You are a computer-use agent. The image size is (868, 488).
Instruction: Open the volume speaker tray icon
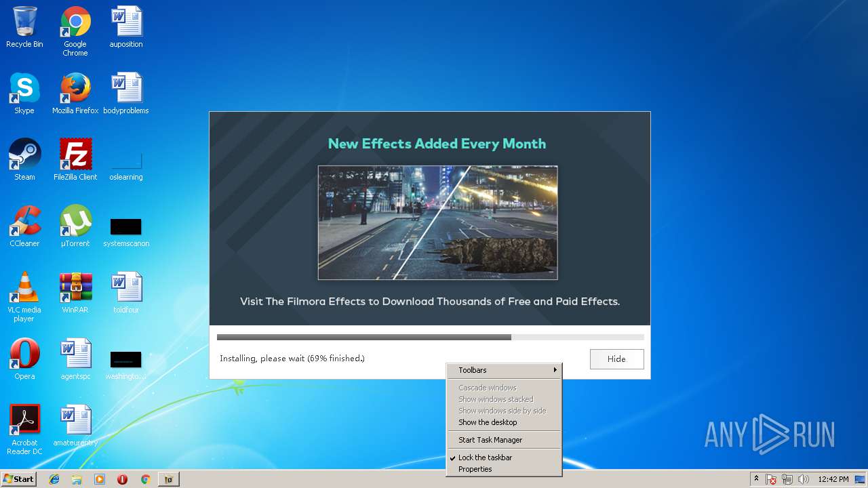point(803,479)
